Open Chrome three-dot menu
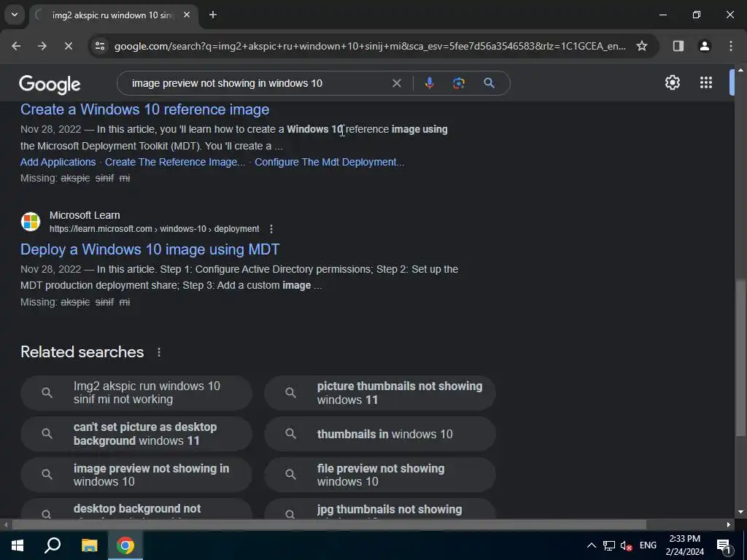The height and width of the screenshot is (560, 747). [731, 46]
